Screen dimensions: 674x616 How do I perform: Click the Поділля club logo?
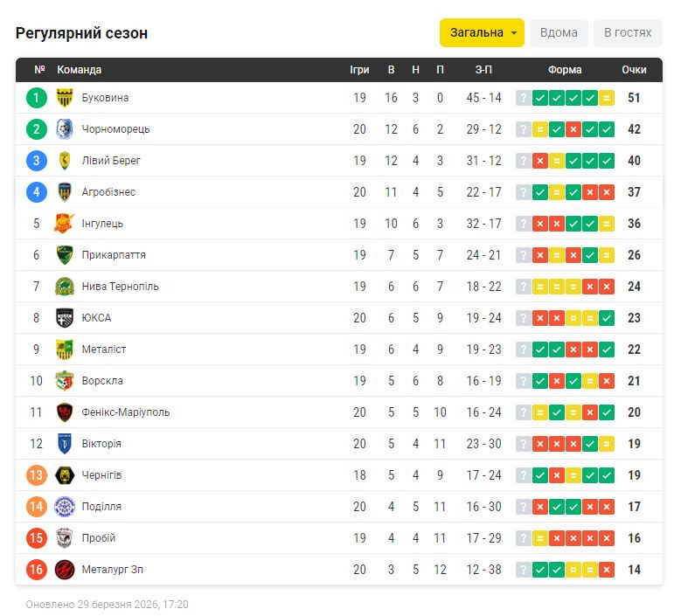click(x=65, y=507)
